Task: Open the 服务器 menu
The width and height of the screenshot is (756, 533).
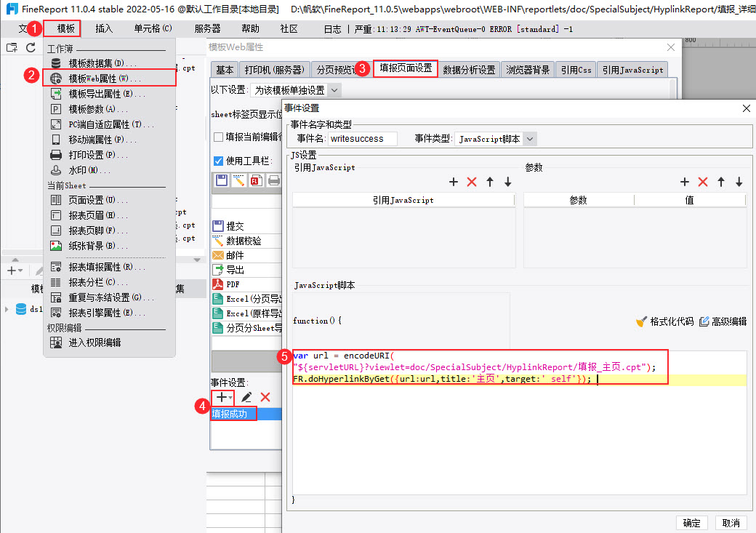Action: [207, 29]
